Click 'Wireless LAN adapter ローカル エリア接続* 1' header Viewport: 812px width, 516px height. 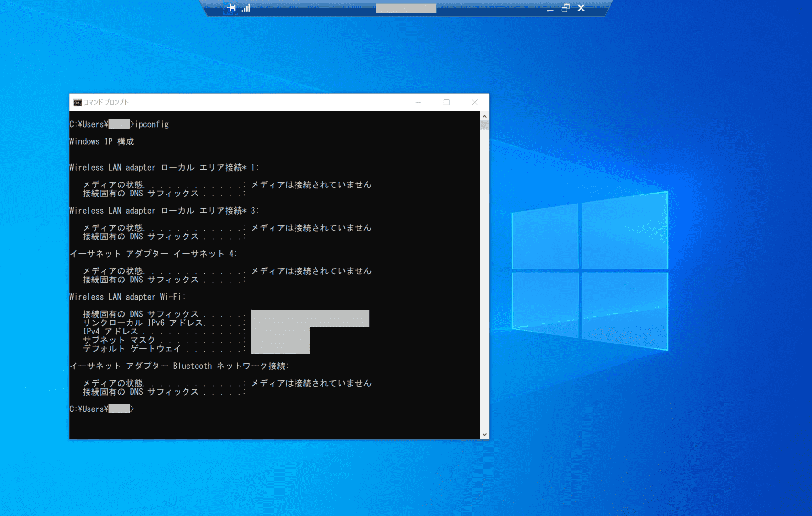[x=164, y=167]
